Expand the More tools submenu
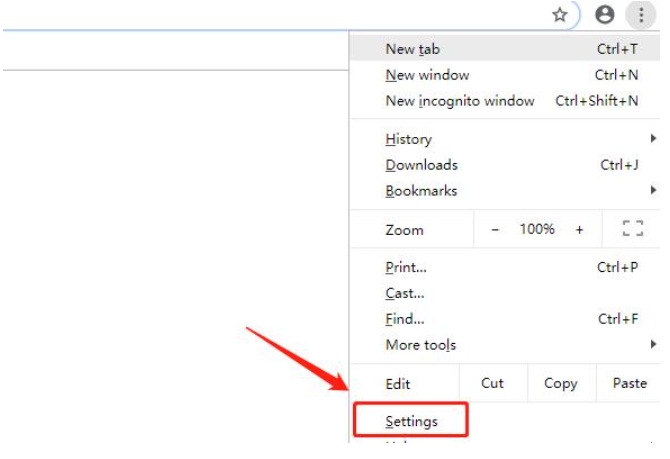Image resolution: width=670 pixels, height=459 pixels. (x=420, y=345)
